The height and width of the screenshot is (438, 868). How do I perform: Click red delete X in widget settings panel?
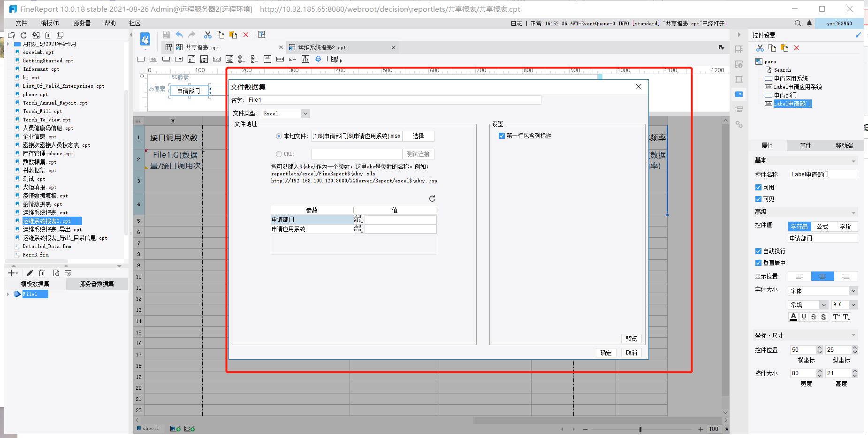pos(797,48)
